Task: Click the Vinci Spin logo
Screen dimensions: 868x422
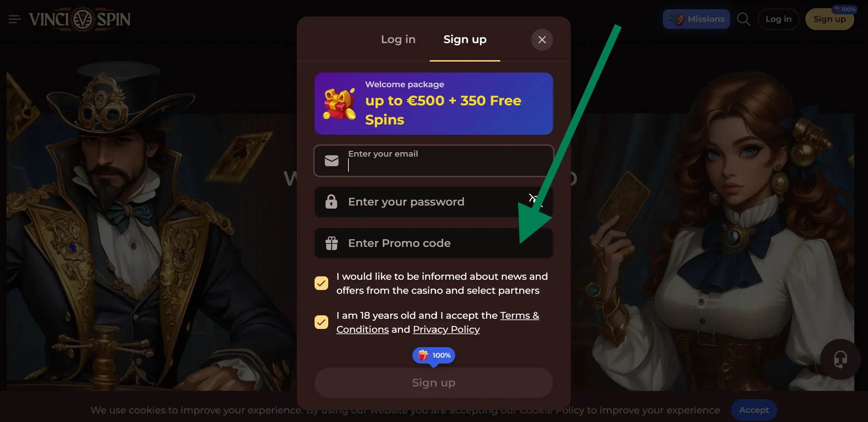Action: (80, 19)
